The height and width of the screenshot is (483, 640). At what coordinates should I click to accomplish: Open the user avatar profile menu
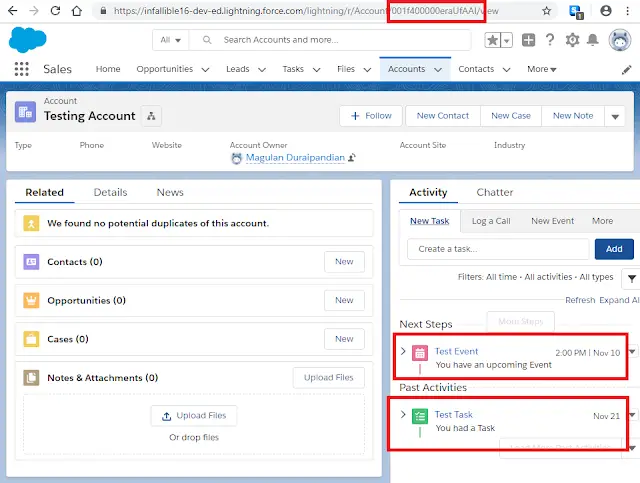pyautogui.click(x=620, y=40)
